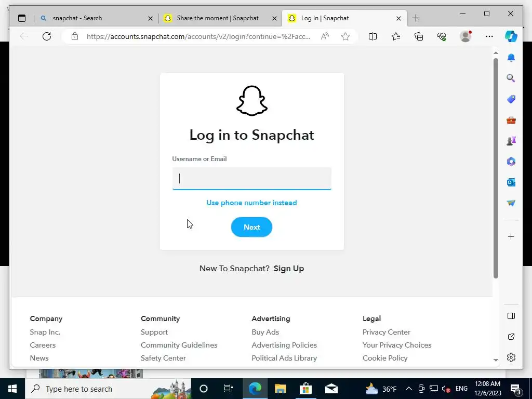Open the Mail app from taskbar
532x399 pixels.
click(x=331, y=389)
